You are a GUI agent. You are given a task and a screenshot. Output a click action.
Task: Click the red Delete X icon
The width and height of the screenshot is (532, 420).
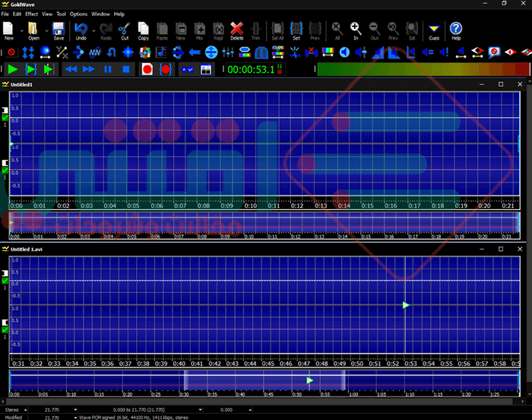click(x=237, y=31)
